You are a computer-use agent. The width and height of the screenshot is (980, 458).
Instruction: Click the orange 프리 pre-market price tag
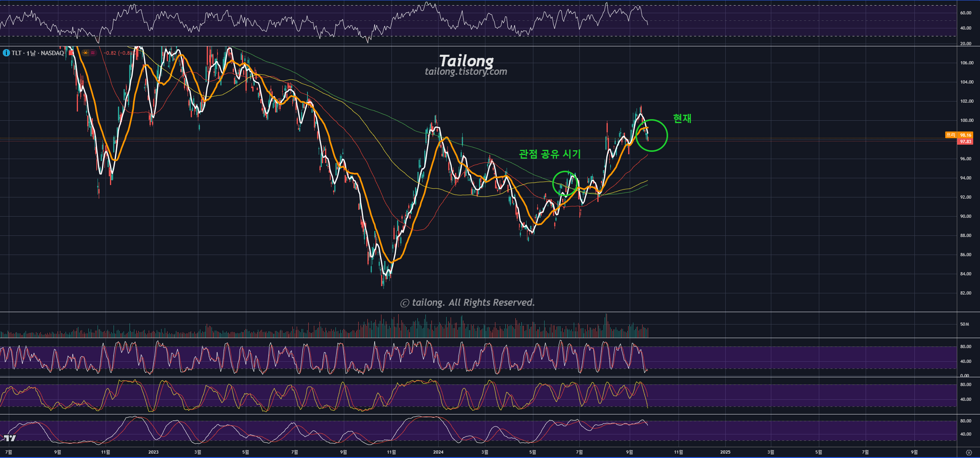(x=950, y=135)
